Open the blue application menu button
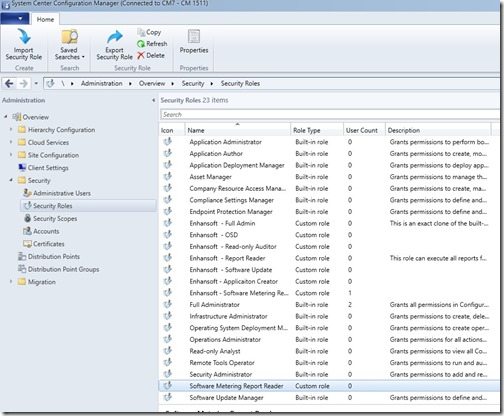 [x=15, y=18]
